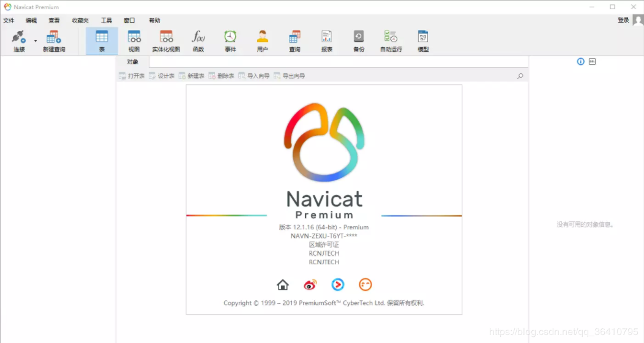The image size is (644, 343).
Task: Select the 表 (Table) toolbar icon
Action: (x=102, y=41)
